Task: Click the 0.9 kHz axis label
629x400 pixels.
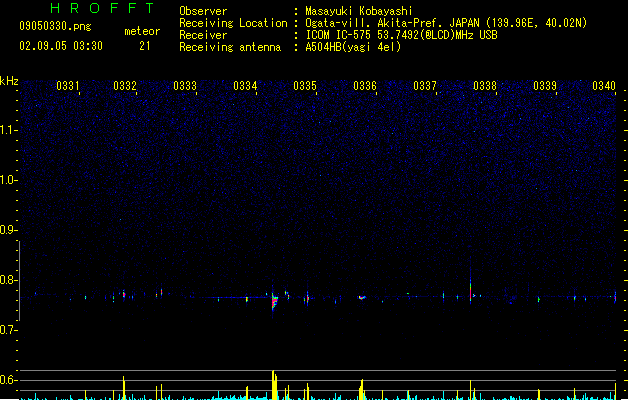Action: (x=8, y=230)
